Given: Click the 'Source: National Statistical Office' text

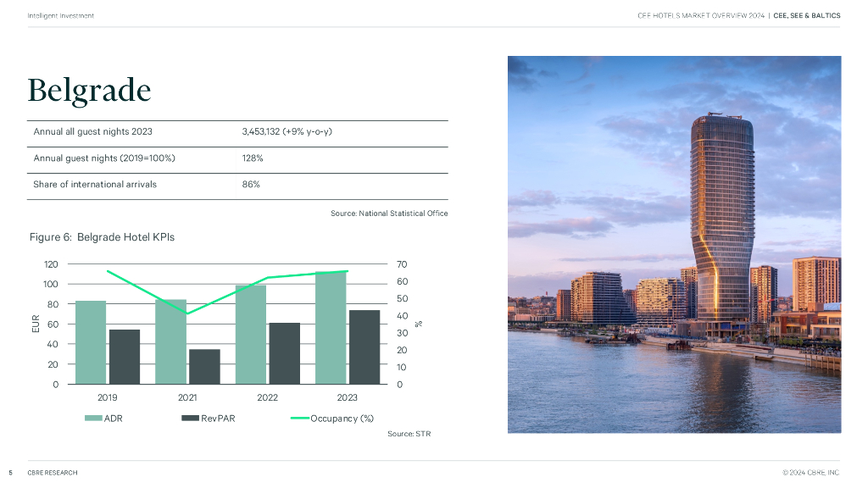Looking at the screenshot, I should coord(389,213).
